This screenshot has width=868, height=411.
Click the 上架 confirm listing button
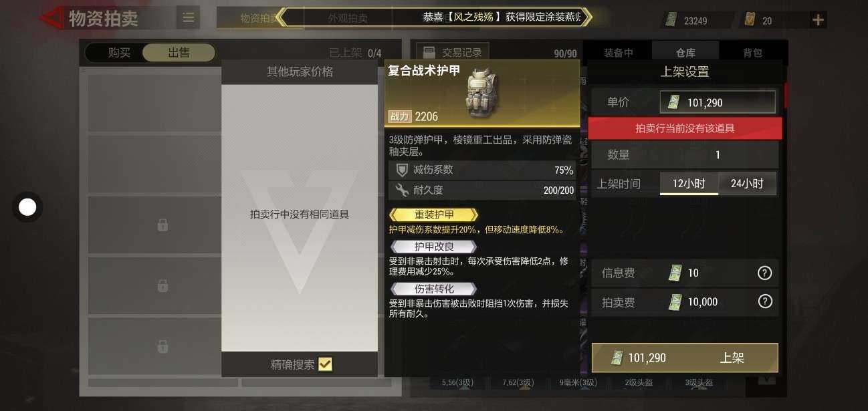pos(685,358)
